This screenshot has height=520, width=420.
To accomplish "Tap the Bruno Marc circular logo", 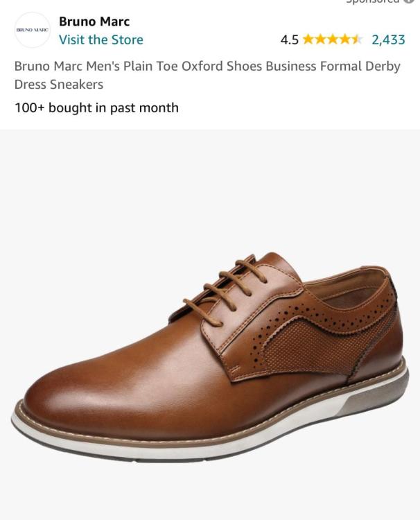I will [32, 31].
